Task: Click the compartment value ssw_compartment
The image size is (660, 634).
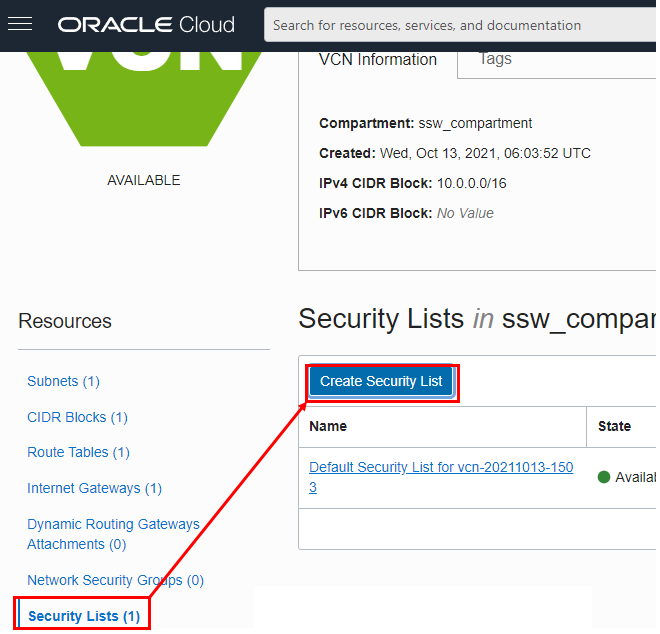Action: click(475, 124)
